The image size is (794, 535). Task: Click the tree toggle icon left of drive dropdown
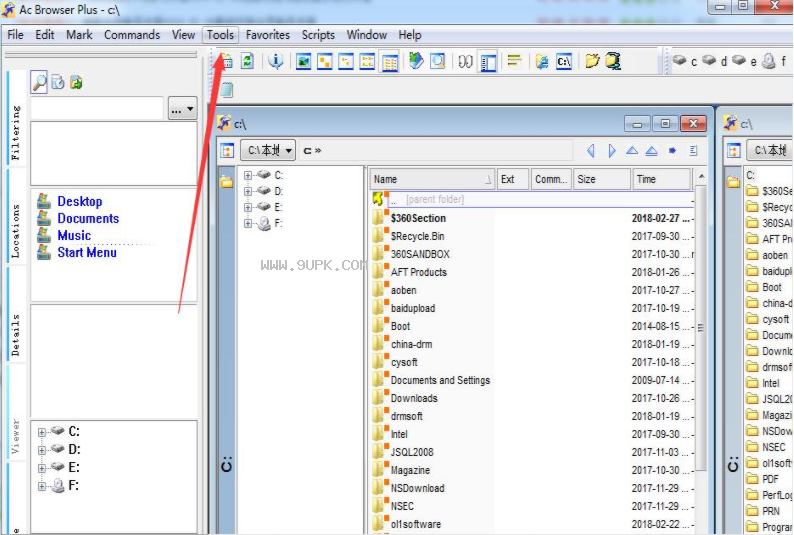coord(227,150)
